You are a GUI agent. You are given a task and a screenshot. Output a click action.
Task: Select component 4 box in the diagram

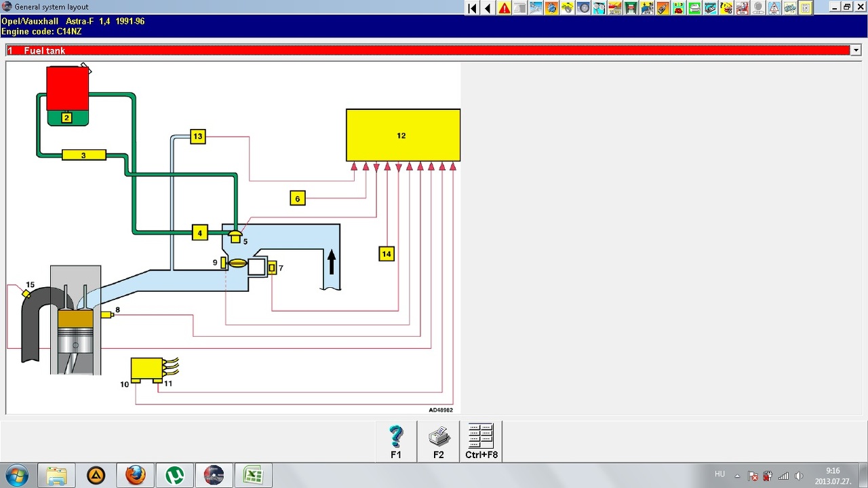coord(199,233)
